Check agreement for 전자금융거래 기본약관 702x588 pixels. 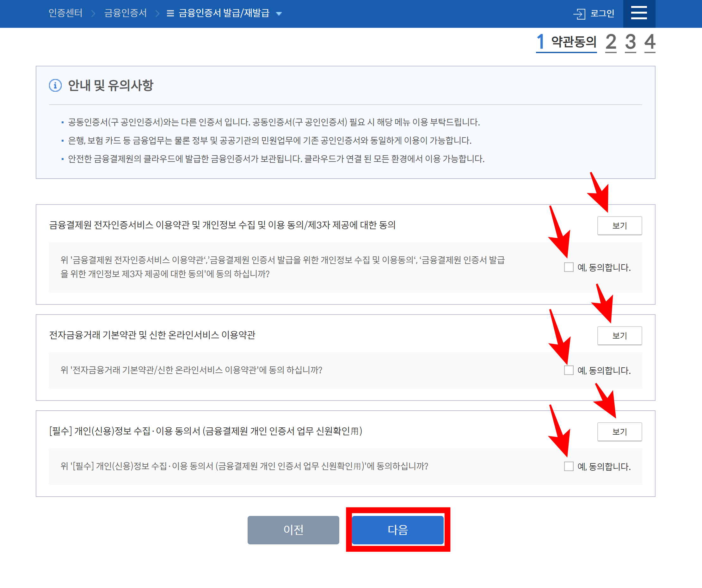click(568, 370)
